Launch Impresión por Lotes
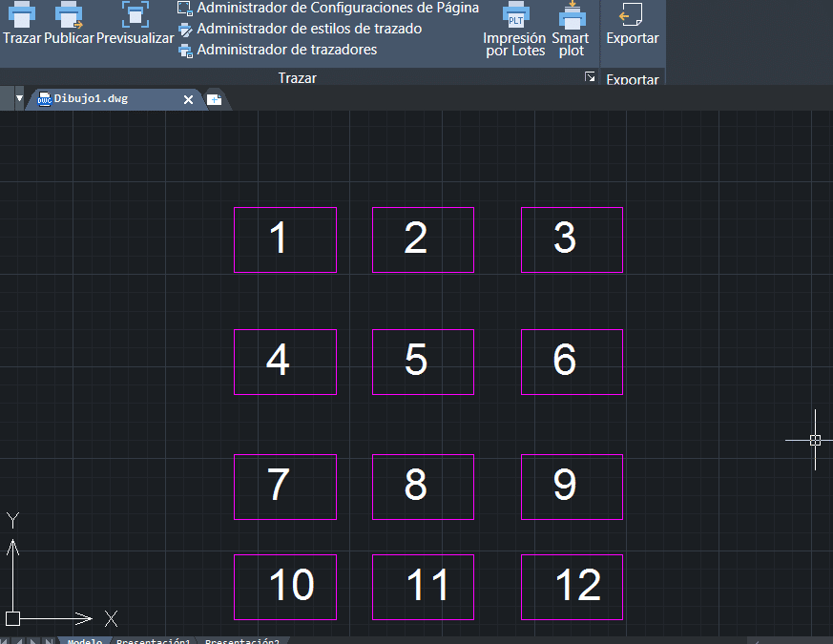The width and height of the screenshot is (833, 644). click(x=515, y=30)
